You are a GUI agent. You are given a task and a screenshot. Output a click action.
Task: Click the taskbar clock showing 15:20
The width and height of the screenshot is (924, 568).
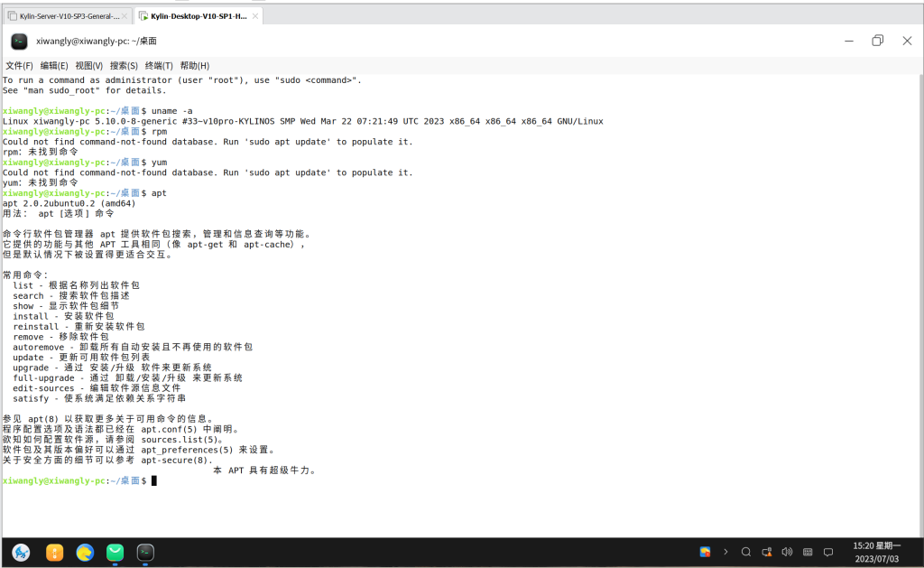(876, 552)
